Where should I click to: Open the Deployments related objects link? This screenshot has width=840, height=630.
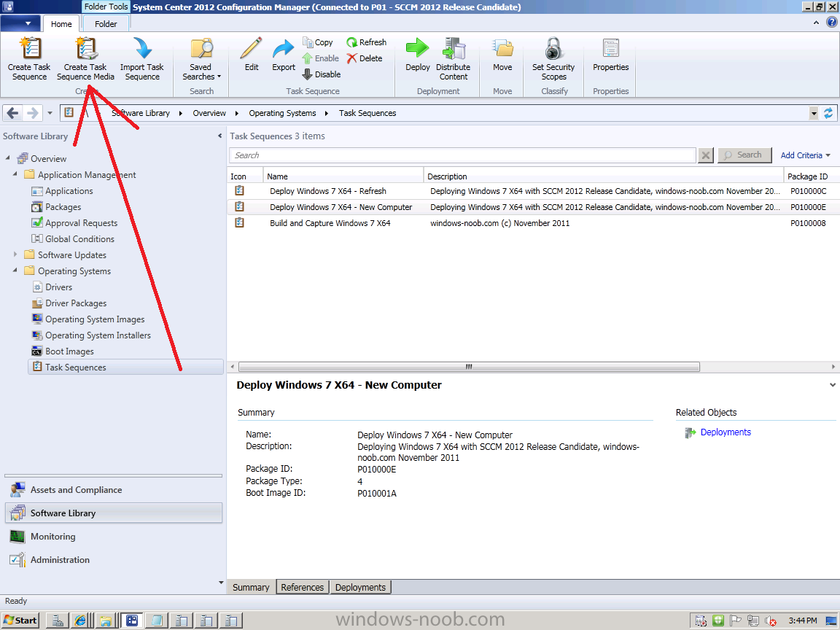(x=726, y=432)
